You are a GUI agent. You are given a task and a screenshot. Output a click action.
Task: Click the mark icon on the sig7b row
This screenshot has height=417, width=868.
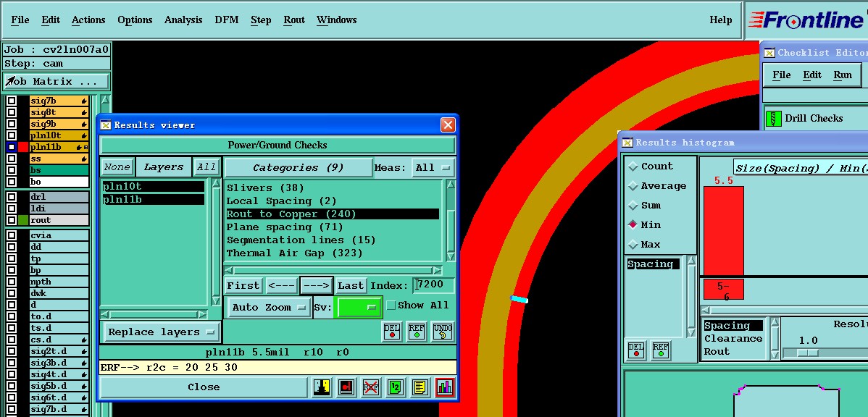click(84, 101)
